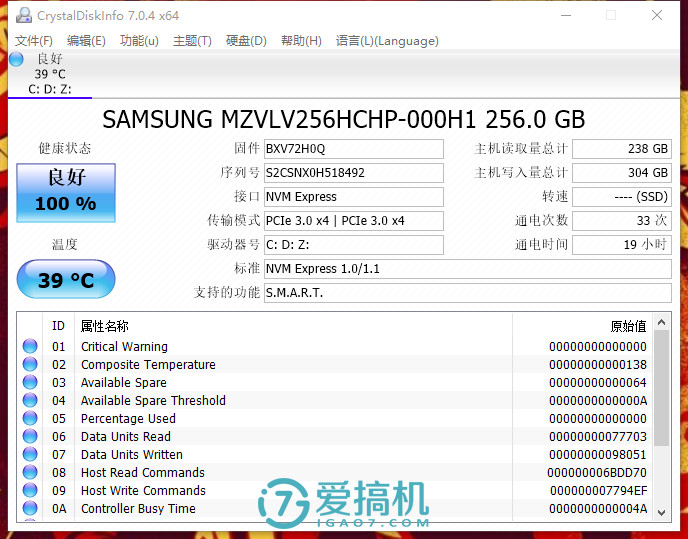Open the 功能(u) menu
Screen dimensions: 688x539
point(139,41)
